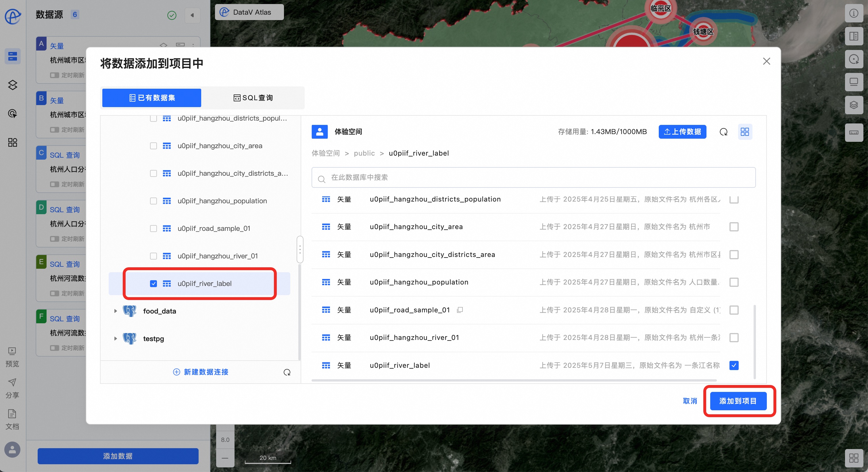Tick the u0piif_hangzhou_city_area table row checkbox
This screenshot has width=868, height=472.
coord(733,227)
